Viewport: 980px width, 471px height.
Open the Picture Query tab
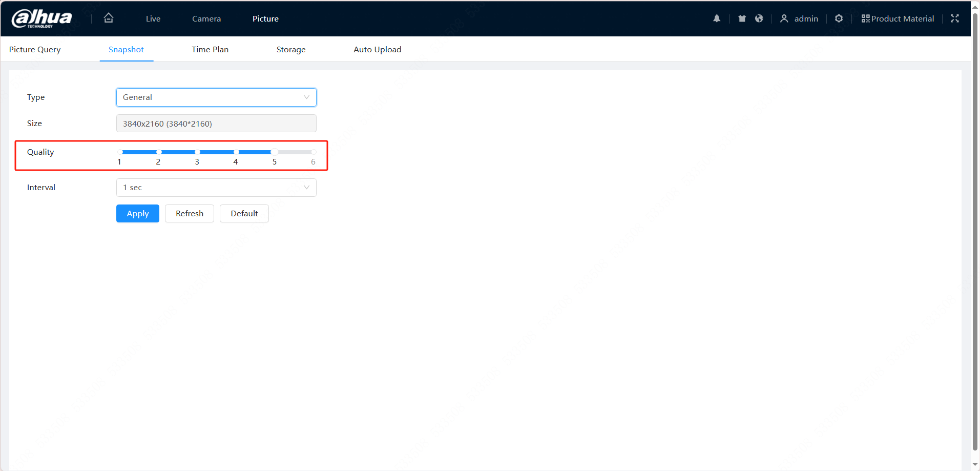(35, 50)
